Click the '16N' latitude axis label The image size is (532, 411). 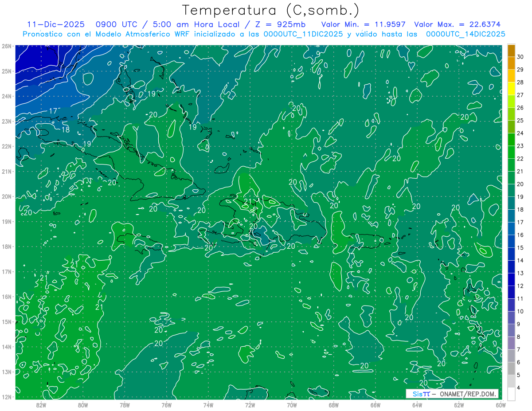[6, 297]
